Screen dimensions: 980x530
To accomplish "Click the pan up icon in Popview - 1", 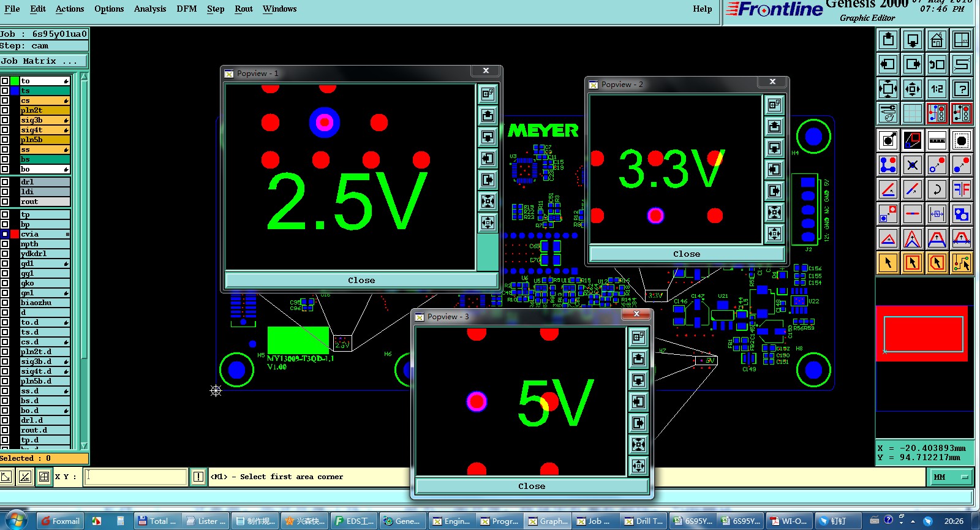I will [488, 115].
